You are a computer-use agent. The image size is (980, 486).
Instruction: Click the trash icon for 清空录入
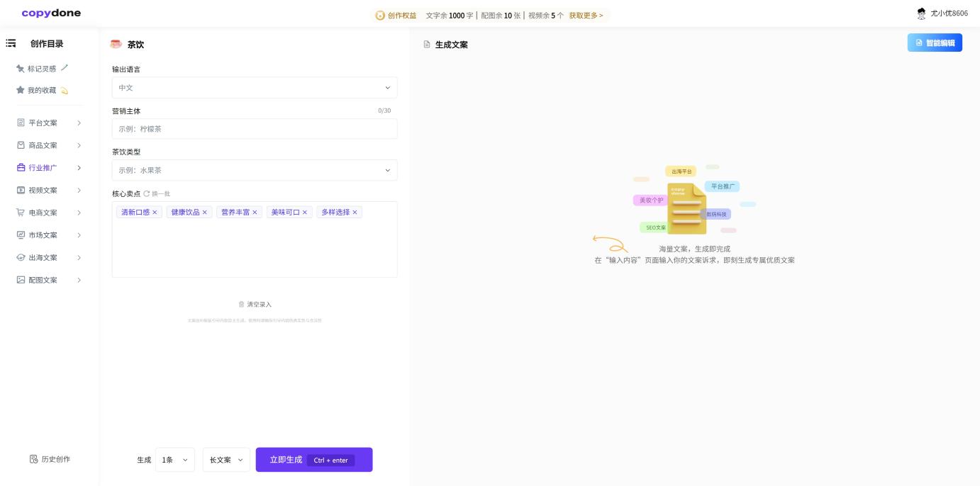pos(241,304)
